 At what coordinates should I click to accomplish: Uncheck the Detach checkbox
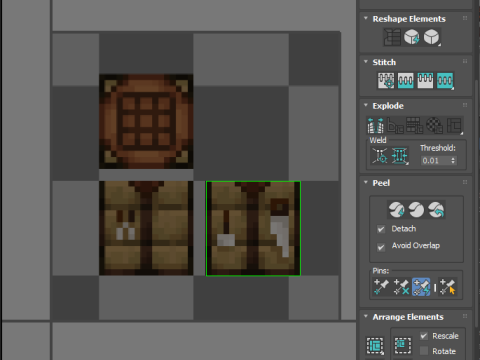[x=381, y=229]
